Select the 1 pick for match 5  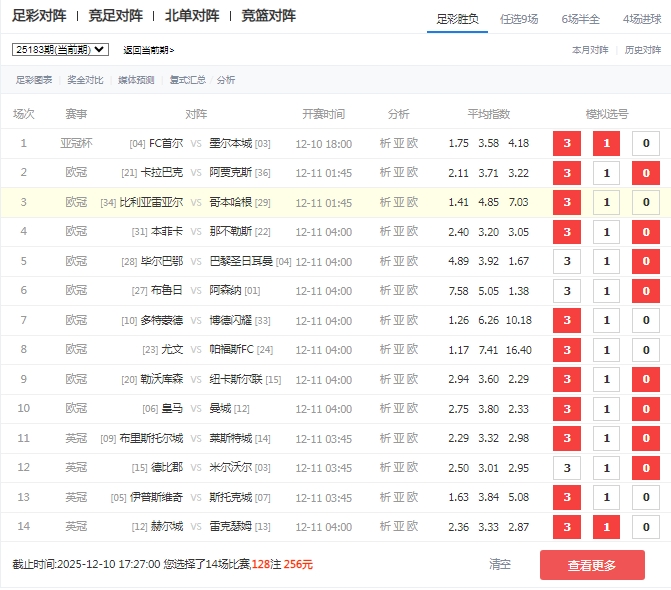coord(606,261)
